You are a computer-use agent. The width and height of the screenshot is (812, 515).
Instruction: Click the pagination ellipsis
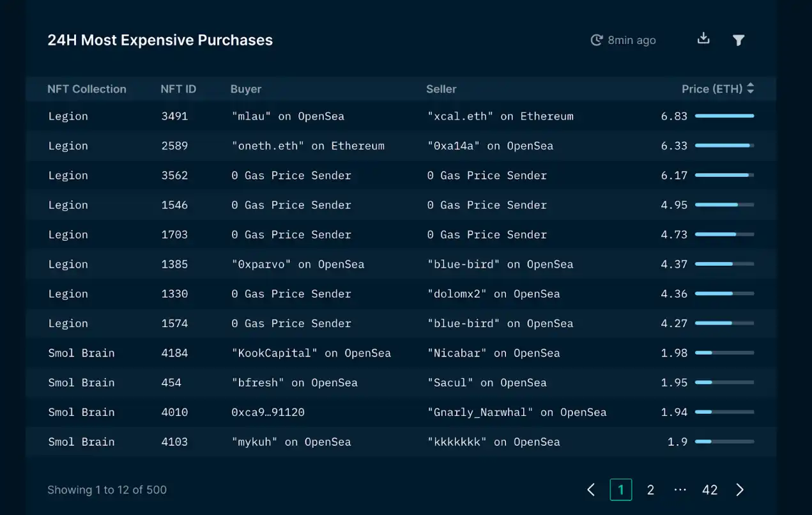pos(680,490)
